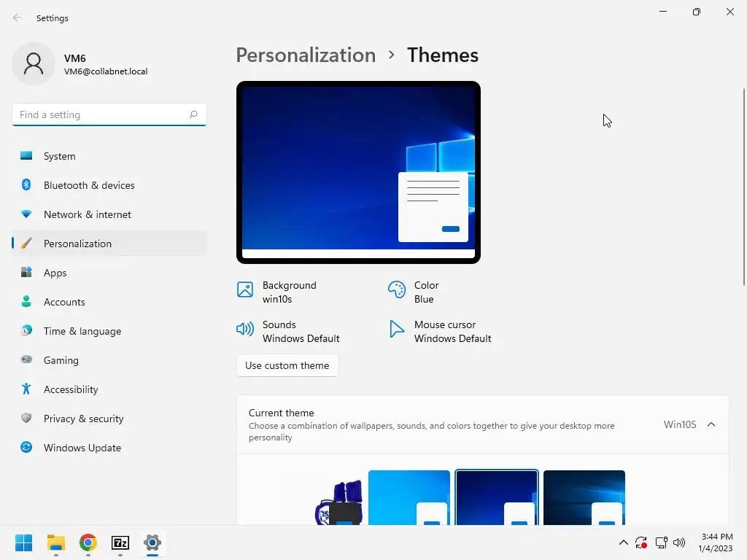Open 7-Zip from the taskbar
747x560 pixels.
(x=120, y=542)
